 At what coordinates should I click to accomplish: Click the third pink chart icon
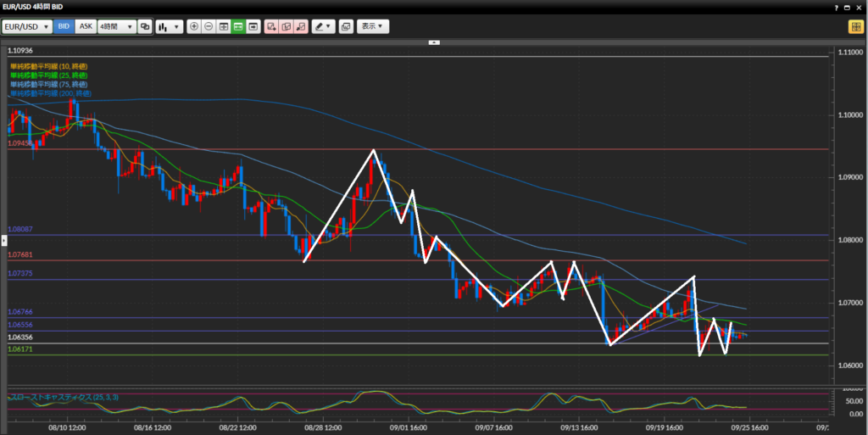tap(300, 26)
